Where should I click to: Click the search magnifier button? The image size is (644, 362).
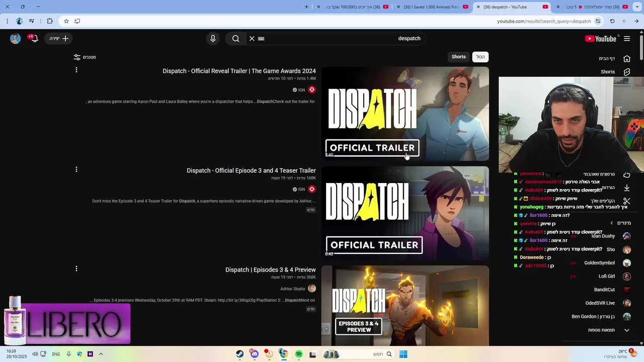[235, 39]
